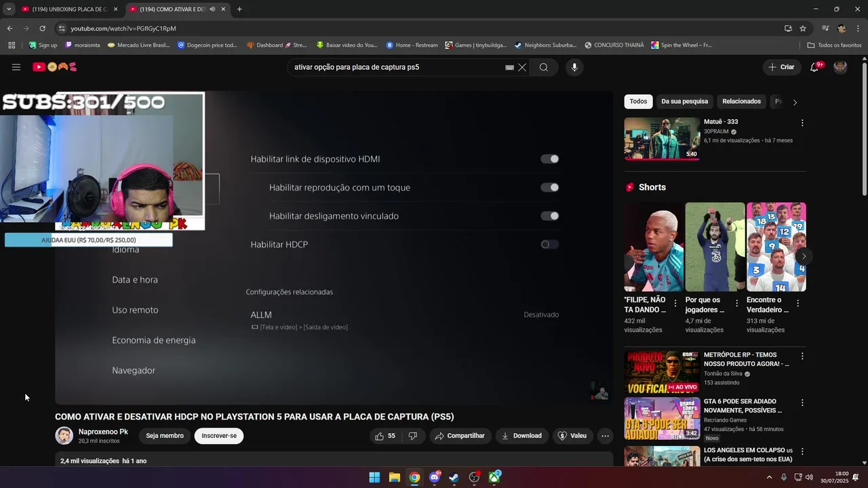The width and height of the screenshot is (868, 488).
Task: Select the Relacionados filter chip
Action: pyautogui.click(x=741, y=102)
